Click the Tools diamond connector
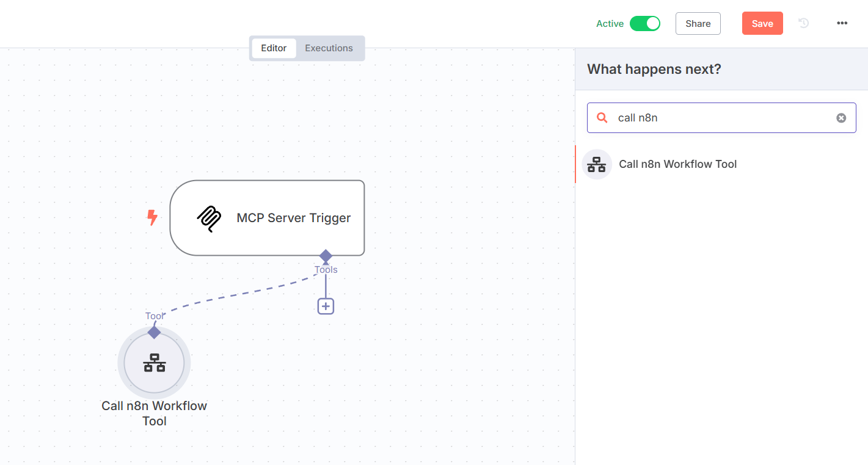The height and width of the screenshot is (465, 868). pos(326,256)
